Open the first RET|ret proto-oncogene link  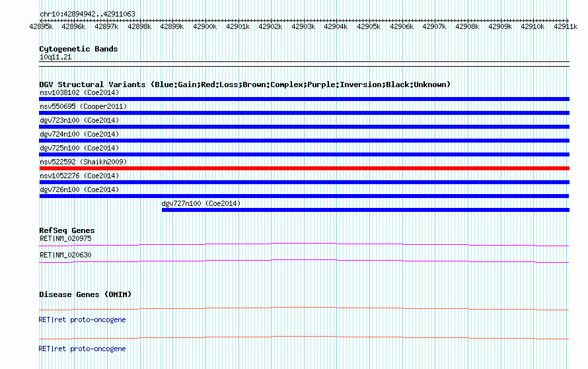pyautogui.click(x=82, y=320)
